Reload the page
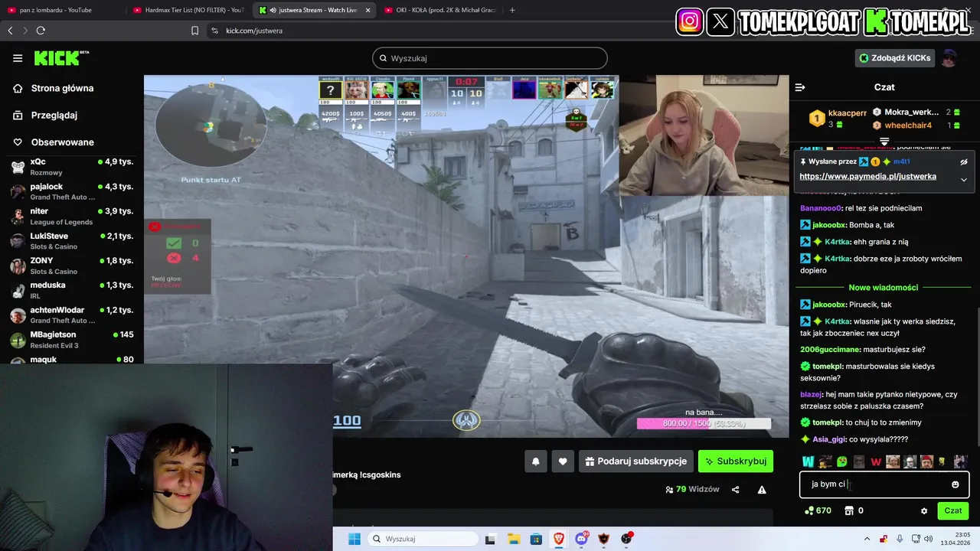 point(41,31)
